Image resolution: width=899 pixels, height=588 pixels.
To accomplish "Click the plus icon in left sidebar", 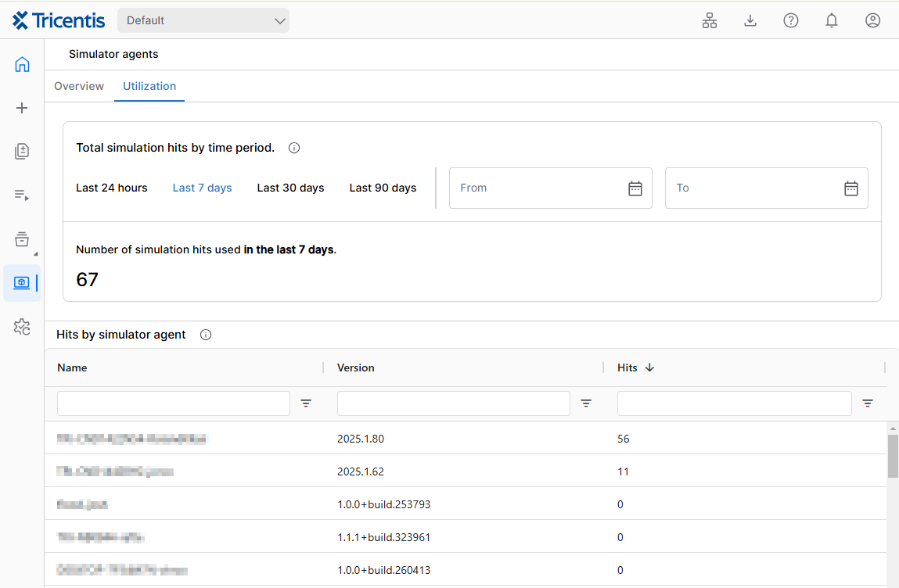I will point(22,108).
